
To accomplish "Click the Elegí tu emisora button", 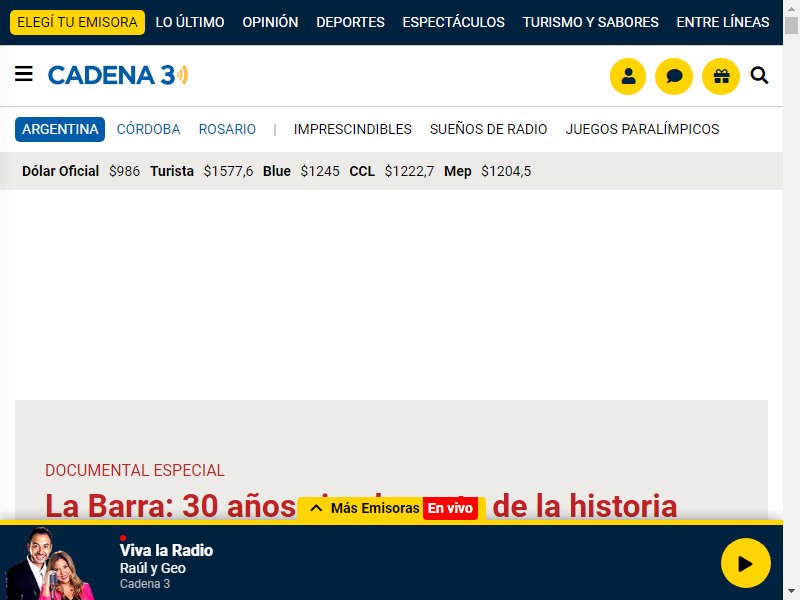I will tap(78, 22).
